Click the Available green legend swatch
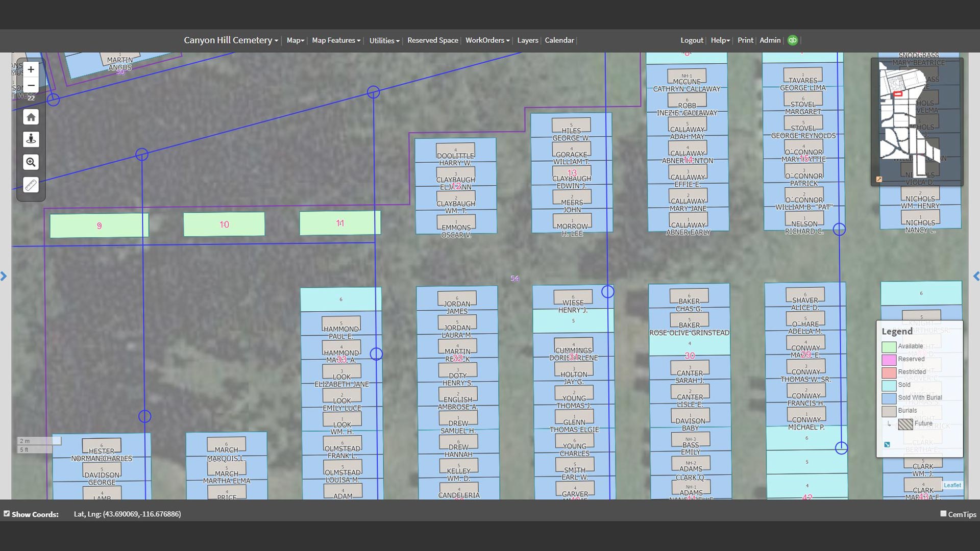The image size is (980, 551). coord(889,347)
